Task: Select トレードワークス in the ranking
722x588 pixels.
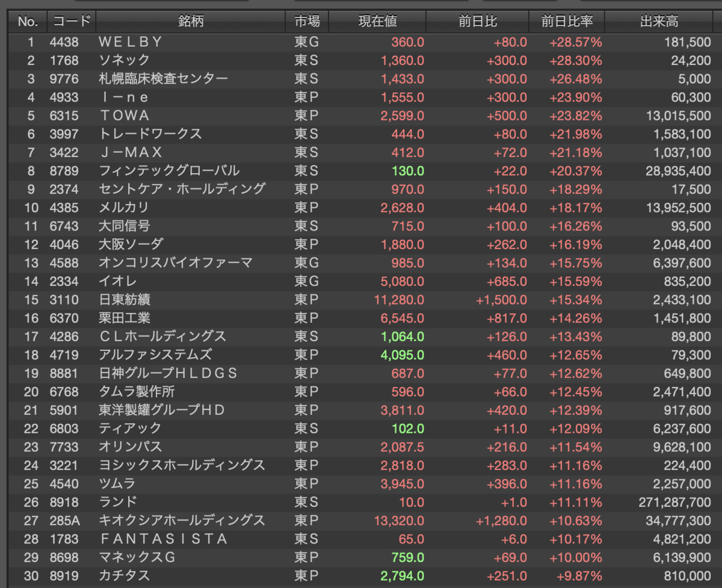Action: click(x=150, y=134)
